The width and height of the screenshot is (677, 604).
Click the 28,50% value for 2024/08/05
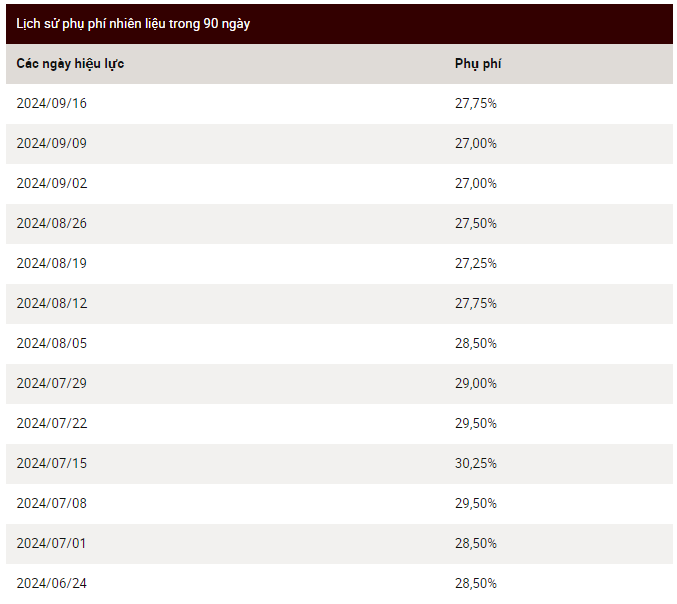click(x=475, y=344)
